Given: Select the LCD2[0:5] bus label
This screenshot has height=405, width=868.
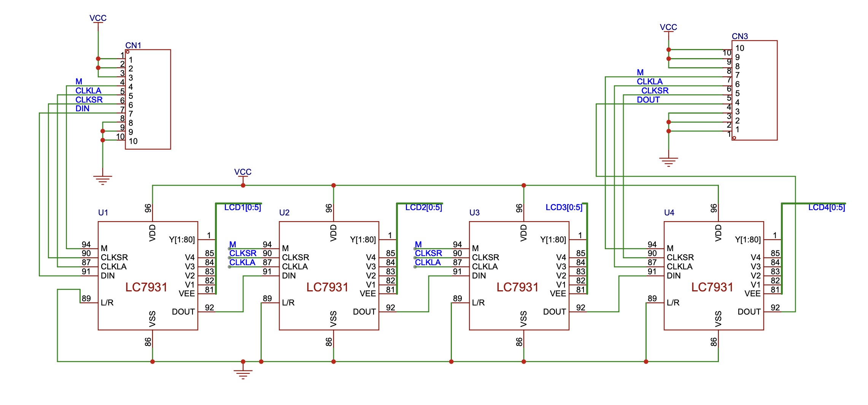Looking at the screenshot, I should point(424,207).
